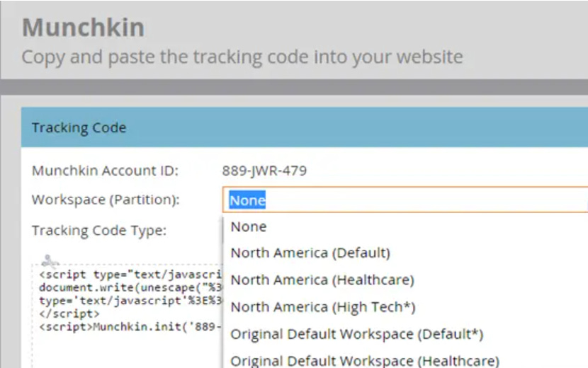Choose North America (Healthcare) workspace option
588x368 pixels.
(x=322, y=280)
